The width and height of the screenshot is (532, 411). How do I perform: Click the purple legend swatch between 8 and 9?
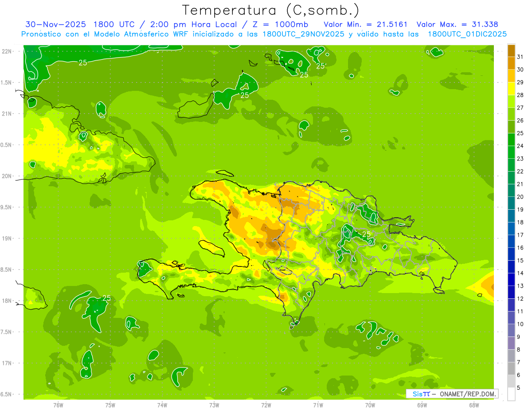click(511, 344)
